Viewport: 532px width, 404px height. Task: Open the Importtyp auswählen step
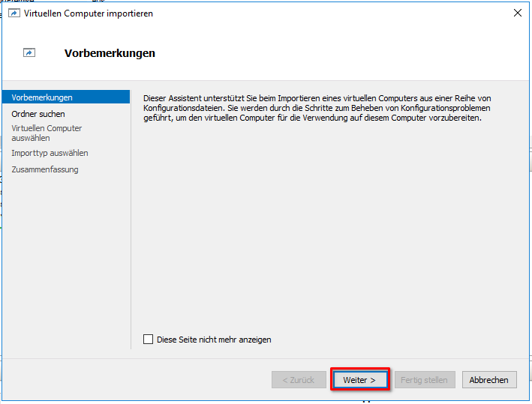pyautogui.click(x=50, y=153)
